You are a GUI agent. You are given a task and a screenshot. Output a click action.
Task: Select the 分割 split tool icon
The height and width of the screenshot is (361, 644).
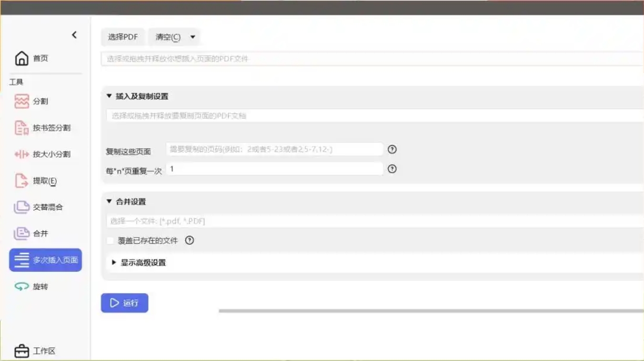22,102
